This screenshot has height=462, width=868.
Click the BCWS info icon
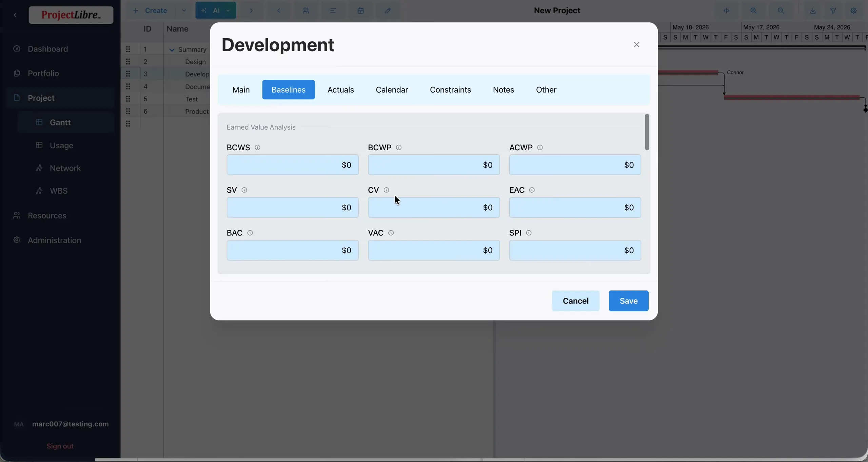tap(257, 148)
